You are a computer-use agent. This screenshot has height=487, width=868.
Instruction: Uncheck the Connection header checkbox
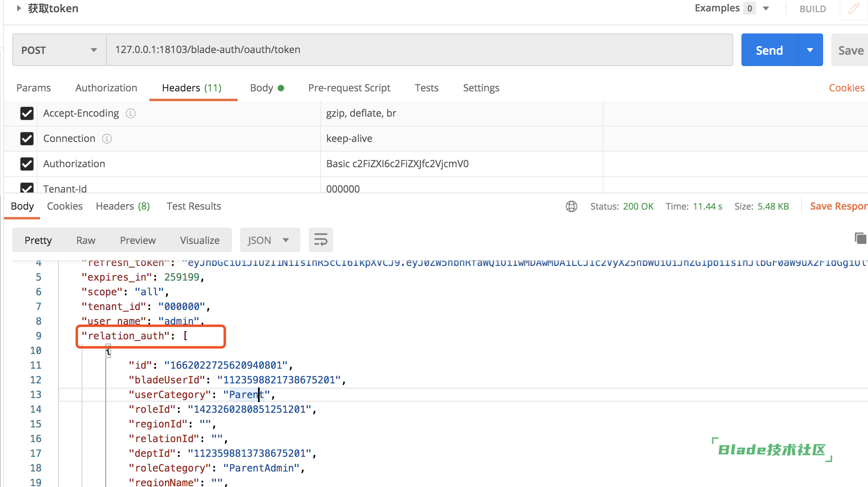[x=27, y=139]
